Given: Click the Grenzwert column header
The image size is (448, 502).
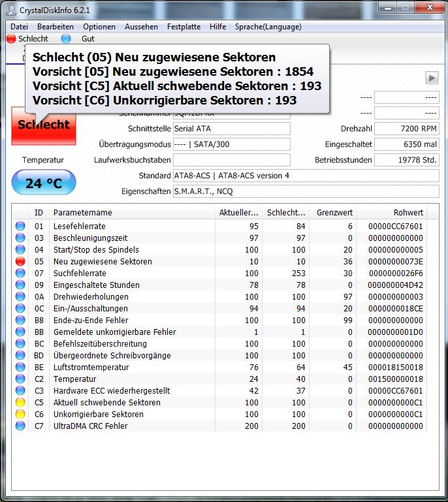Looking at the screenshot, I should click(332, 213).
